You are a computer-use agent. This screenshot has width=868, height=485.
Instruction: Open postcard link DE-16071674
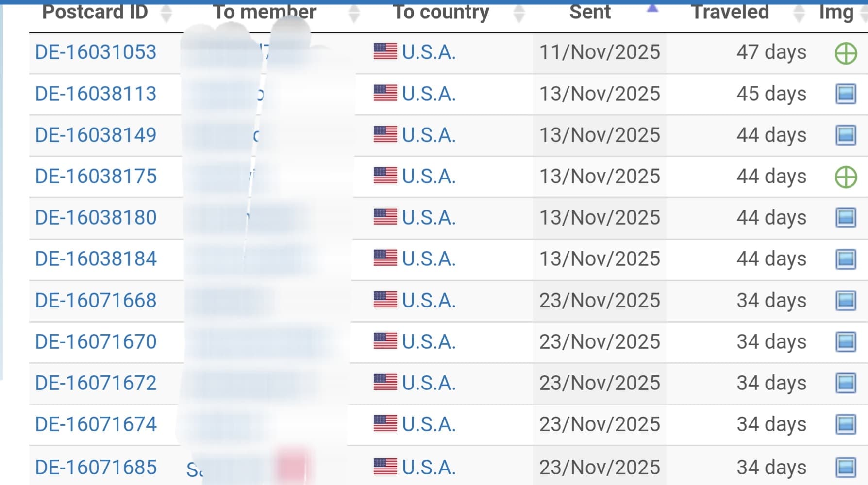tap(96, 424)
